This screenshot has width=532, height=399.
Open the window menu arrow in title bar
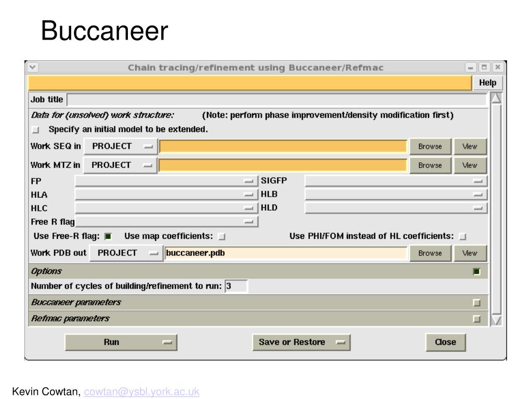[x=33, y=67]
